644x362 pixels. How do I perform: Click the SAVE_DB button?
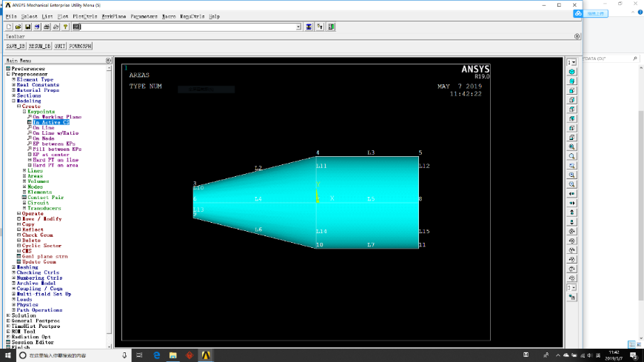click(x=16, y=45)
